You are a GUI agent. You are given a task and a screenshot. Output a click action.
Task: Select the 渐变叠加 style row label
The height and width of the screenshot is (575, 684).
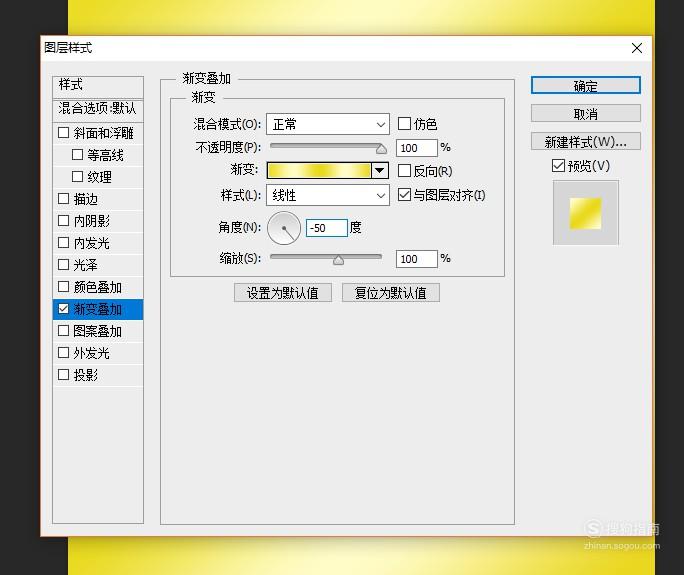pyautogui.click(x=98, y=309)
